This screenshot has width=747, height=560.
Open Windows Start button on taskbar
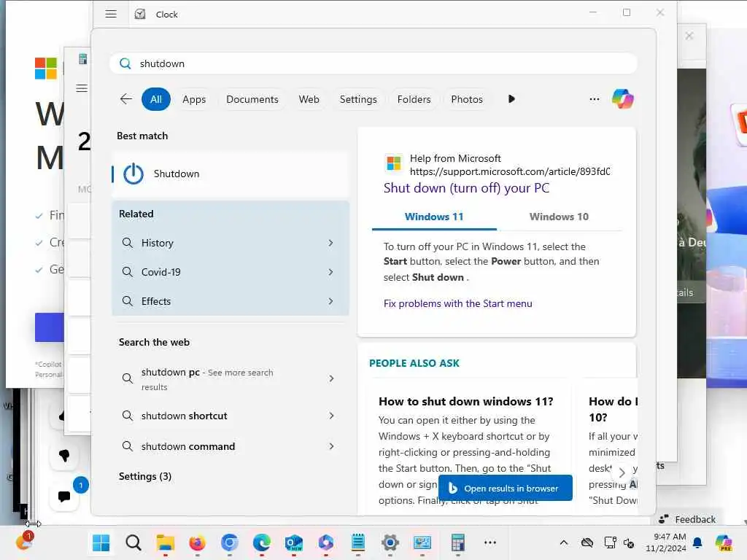pyautogui.click(x=101, y=542)
